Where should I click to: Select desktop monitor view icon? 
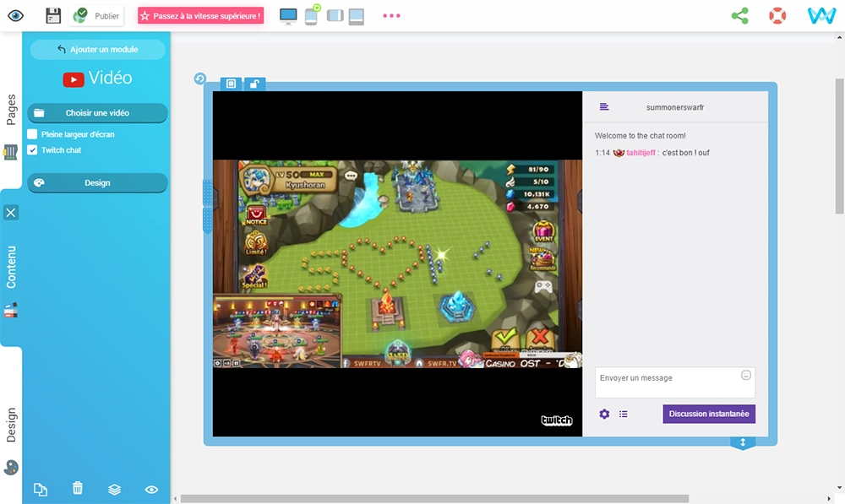point(288,16)
